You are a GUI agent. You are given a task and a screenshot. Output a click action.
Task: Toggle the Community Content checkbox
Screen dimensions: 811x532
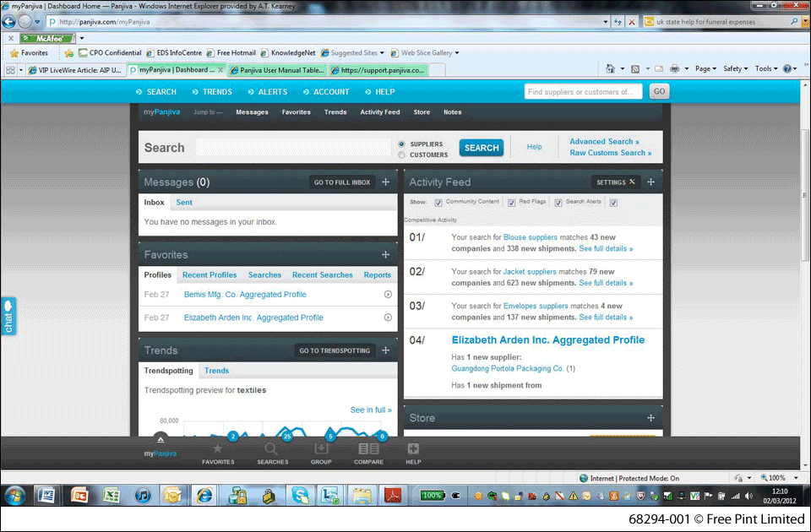[x=438, y=203]
